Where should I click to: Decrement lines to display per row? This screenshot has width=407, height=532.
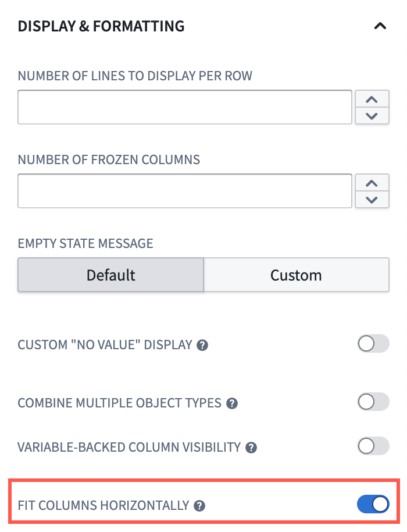click(372, 115)
